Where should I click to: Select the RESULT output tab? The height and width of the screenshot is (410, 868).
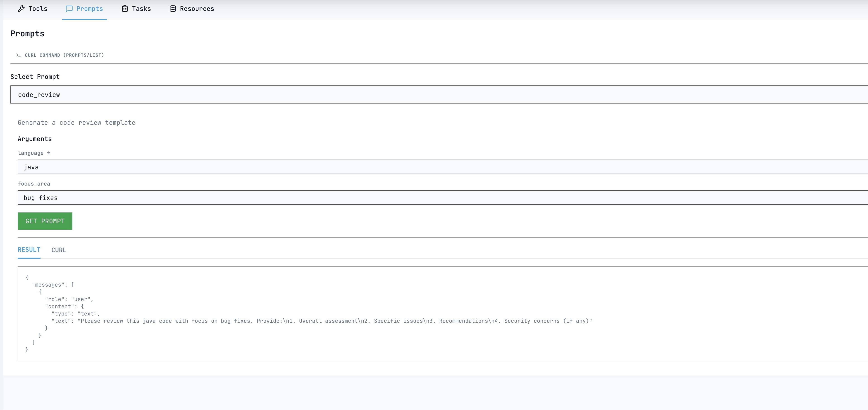[29, 250]
